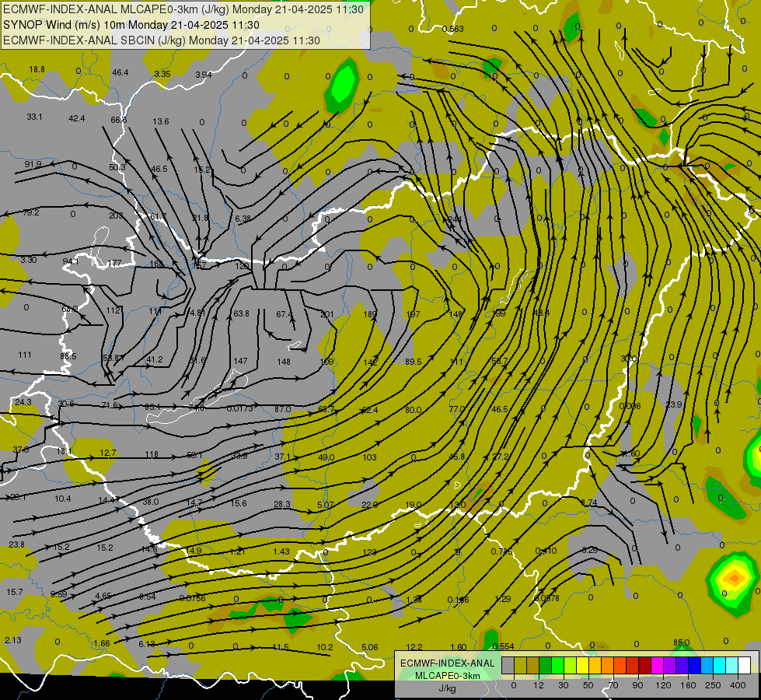This screenshot has height=700, width=761.
Task: Click the map value 10.2
Action: coord(325,648)
